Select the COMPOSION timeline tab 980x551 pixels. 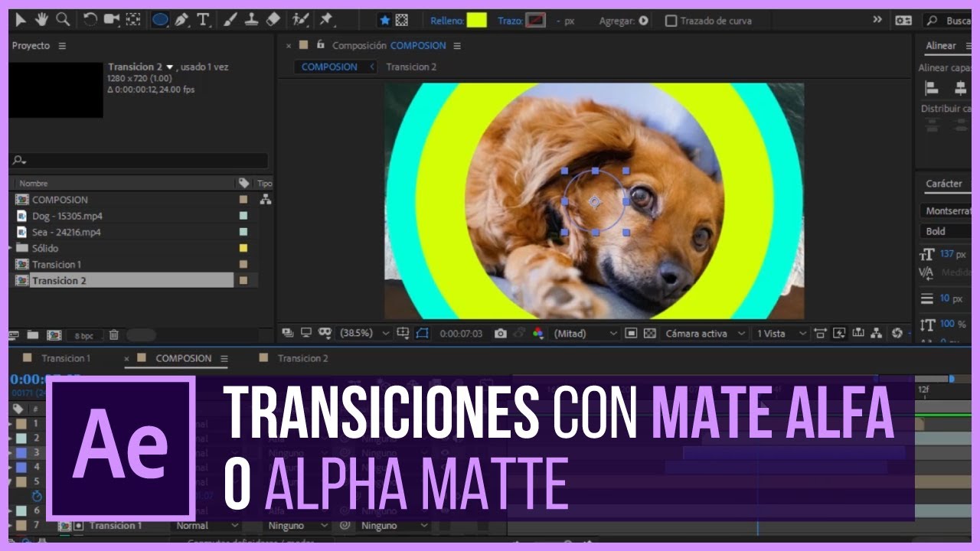[x=183, y=358]
